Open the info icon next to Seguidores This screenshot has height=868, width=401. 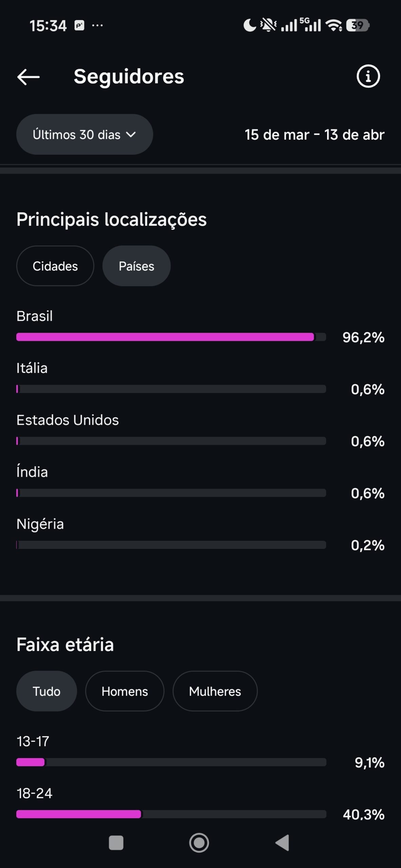pos(368,76)
